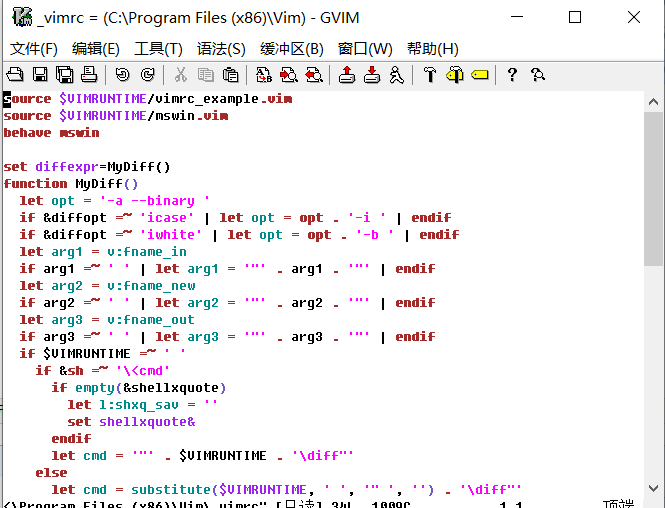Click the string '-a --binary '
The width and height of the screenshot is (665, 508).
(155, 201)
